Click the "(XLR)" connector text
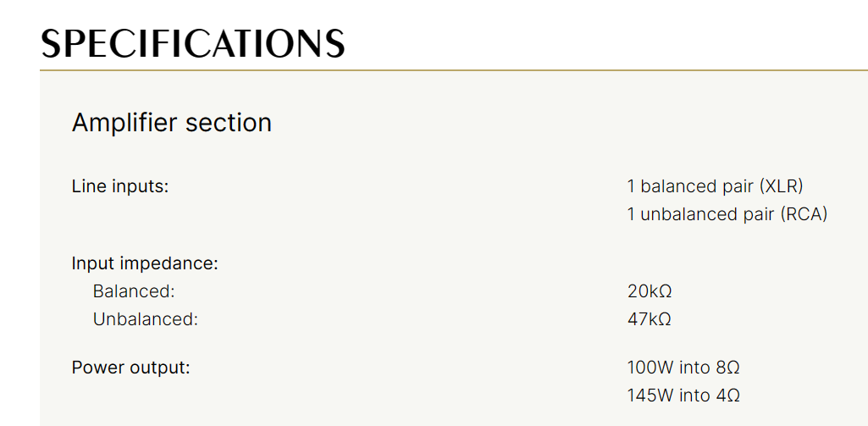Viewport: 868px width, 426px height. click(x=781, y=186)
